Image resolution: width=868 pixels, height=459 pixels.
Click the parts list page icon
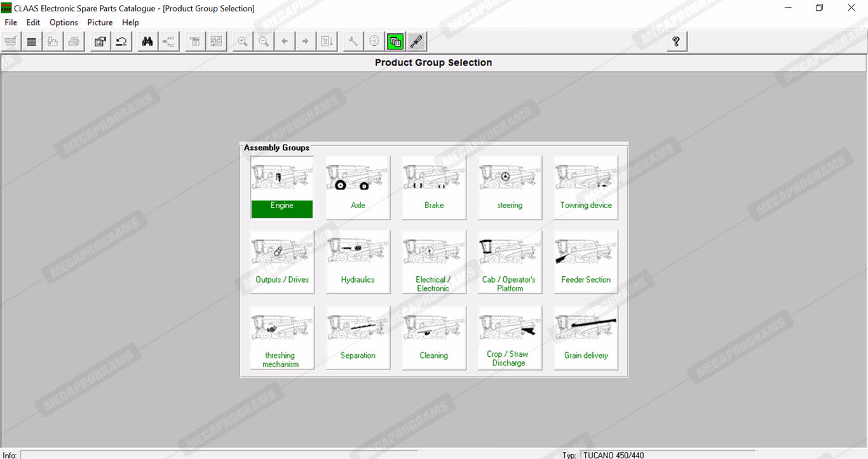(195, 42)
